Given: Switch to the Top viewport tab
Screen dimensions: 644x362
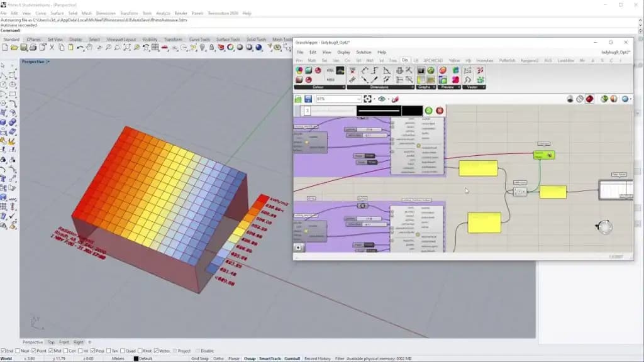Looking at the screenshot, I should [51, 342].
